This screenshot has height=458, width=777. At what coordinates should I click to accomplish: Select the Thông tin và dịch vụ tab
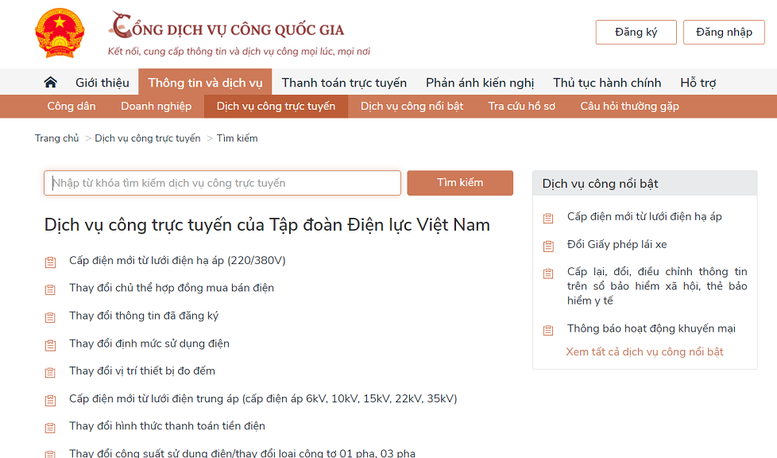(205, 82)
